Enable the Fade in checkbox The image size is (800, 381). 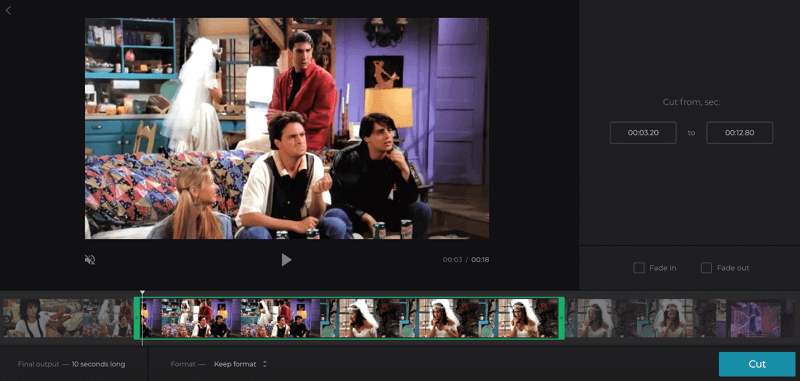[639, 268]
